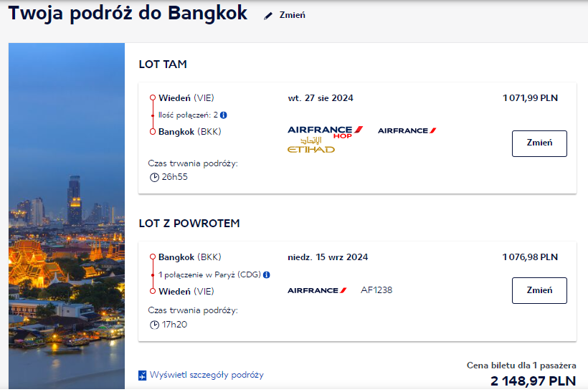Click return date niedz. 15 wrz 2024
The image size is (588, 392).
point(328,257)
